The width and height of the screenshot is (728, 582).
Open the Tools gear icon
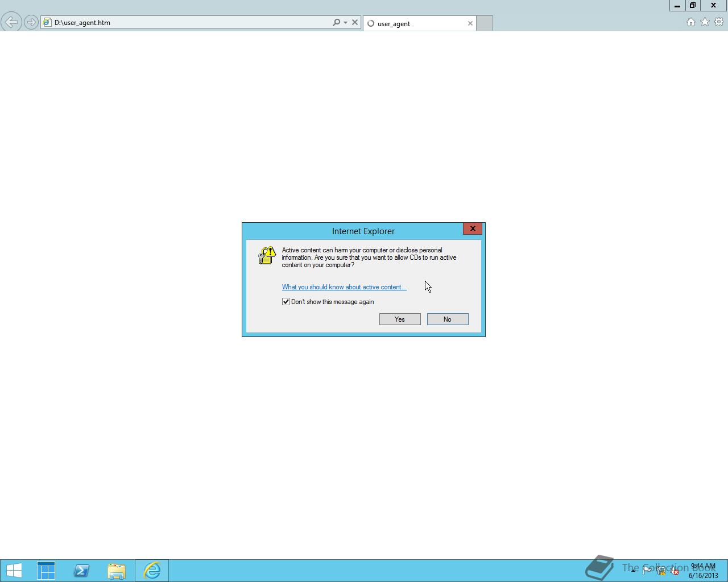pyautogui.click(x=719, y=22)
